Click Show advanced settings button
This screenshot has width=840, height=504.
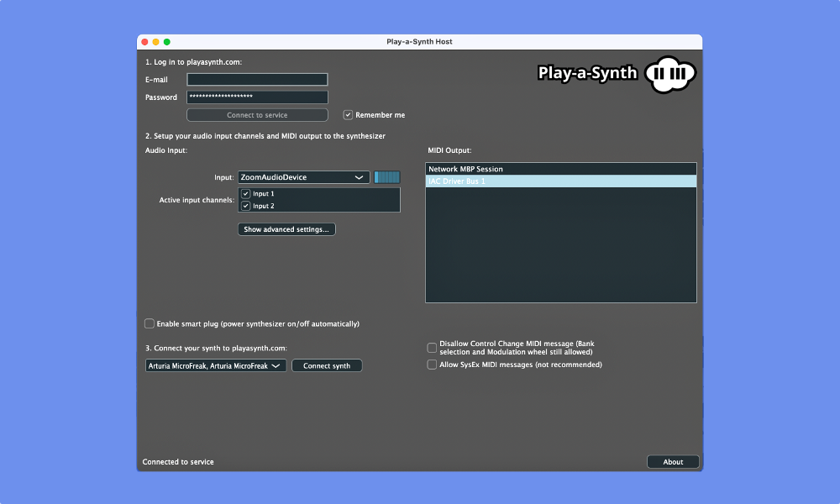click(286, 229)
